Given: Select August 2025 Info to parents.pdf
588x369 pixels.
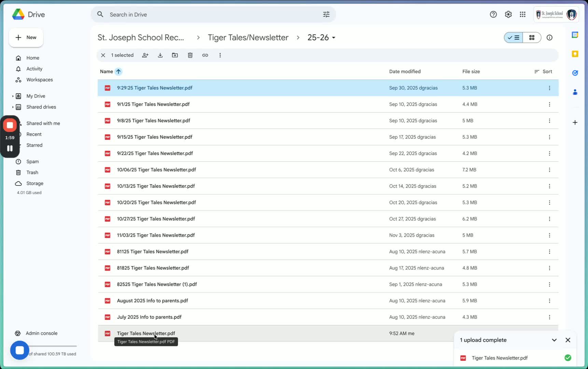Looking at the screenshot, I should (328, 301).
